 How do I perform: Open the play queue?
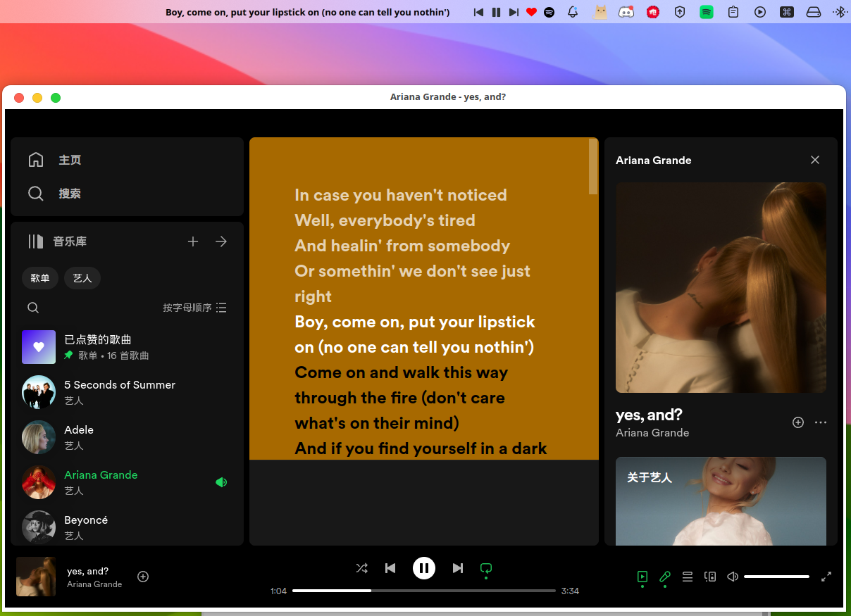(688, 577)
